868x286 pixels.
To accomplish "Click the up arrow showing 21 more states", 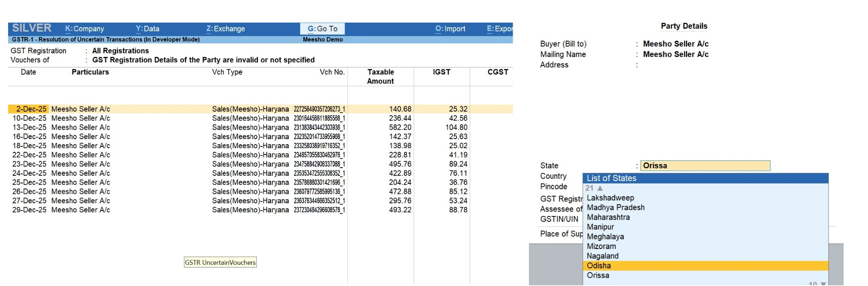I will [x=600, y=188].
